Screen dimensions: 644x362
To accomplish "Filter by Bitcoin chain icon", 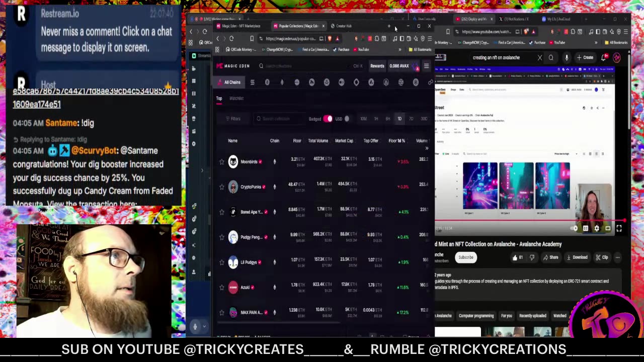I will (267, 82).
